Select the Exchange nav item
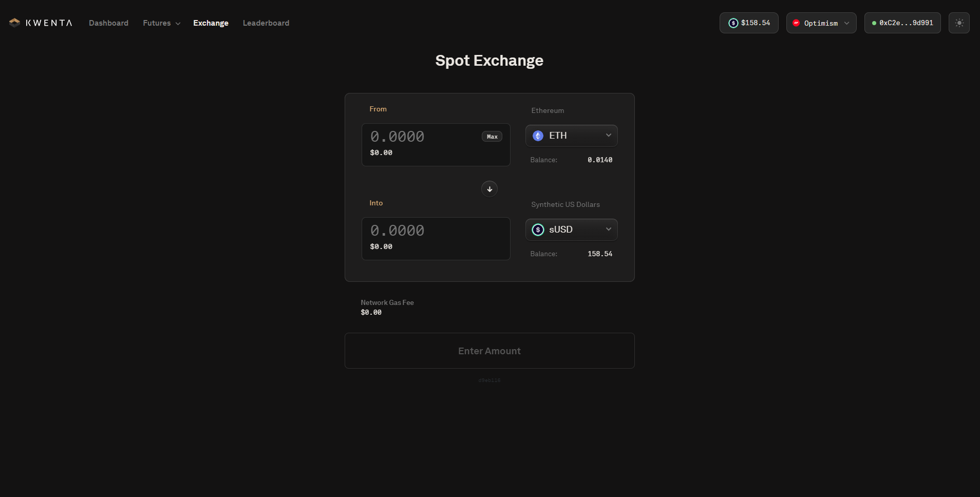The image size is (980, 497). click(211, 23)
